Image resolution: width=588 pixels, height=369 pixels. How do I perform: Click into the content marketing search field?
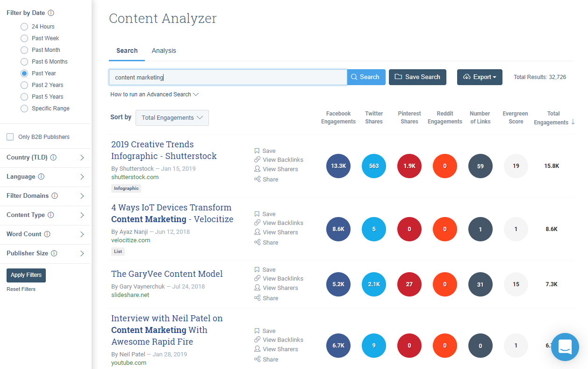point(228,78)
